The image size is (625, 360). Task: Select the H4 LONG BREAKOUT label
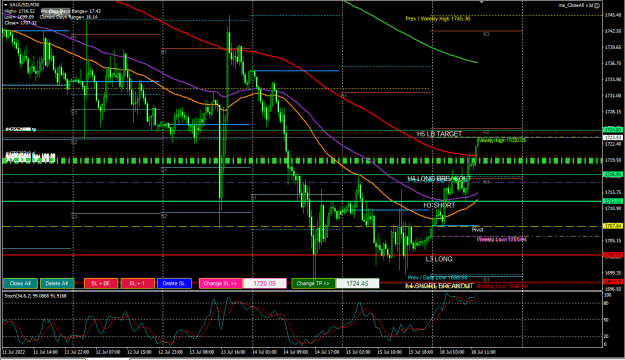click(439, 179)
